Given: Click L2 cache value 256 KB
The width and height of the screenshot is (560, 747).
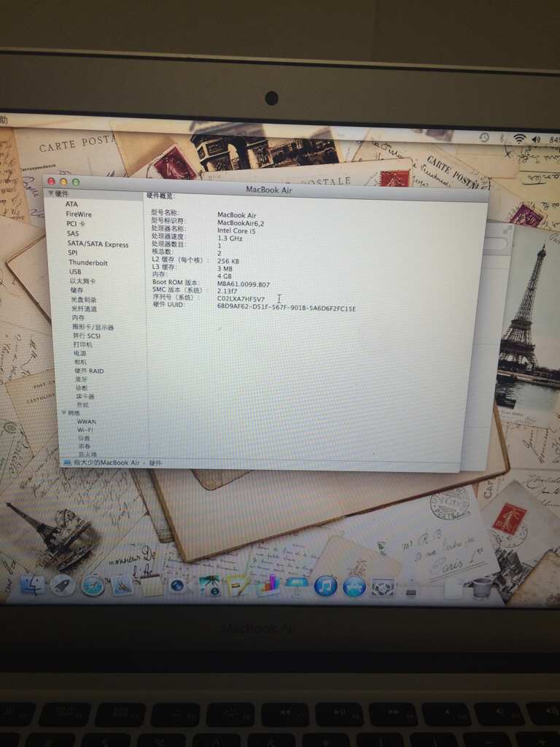Looking at the screenshot, I should pos(228,261).
